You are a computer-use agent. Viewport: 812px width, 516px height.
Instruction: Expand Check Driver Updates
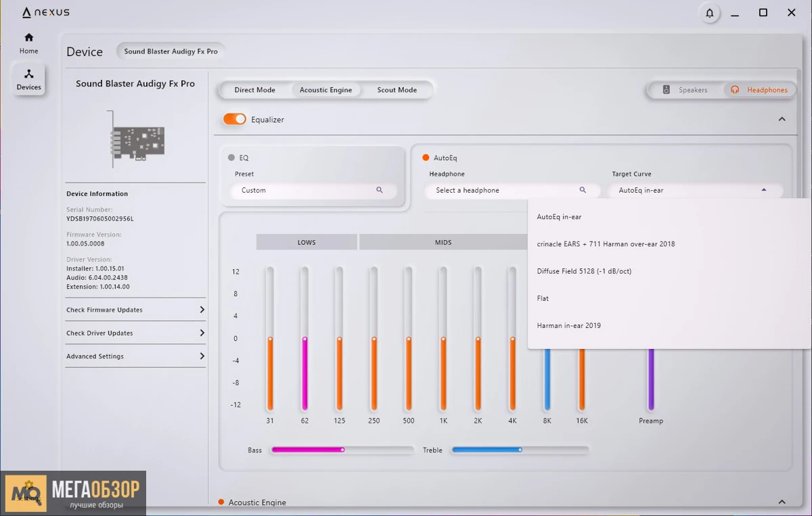[x=135, y=333]
